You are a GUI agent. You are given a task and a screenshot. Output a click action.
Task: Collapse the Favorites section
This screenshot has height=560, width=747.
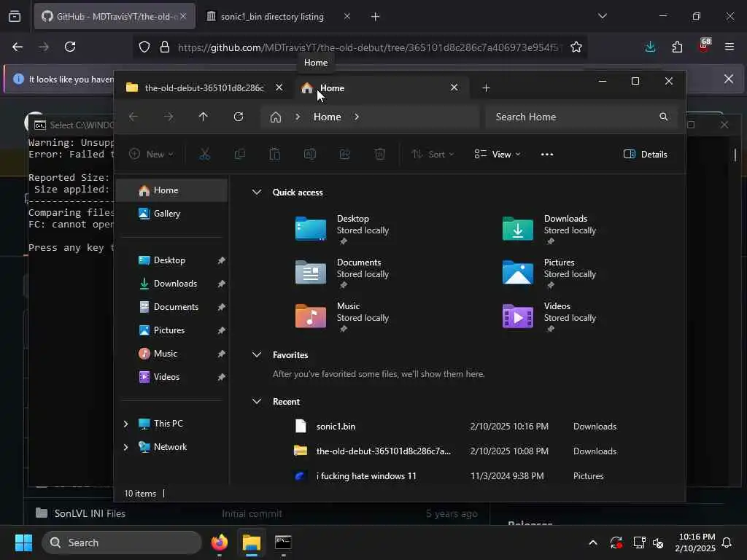click(256, 355)
